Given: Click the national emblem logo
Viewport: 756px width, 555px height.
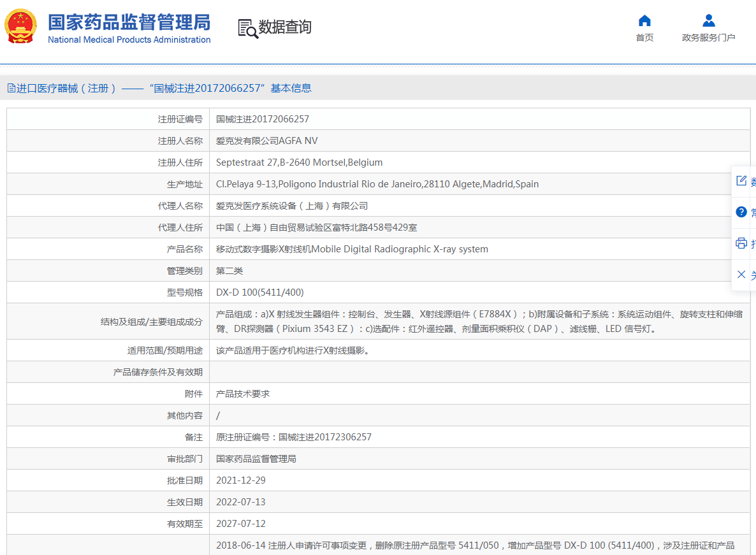Looking at the screenshot, I should (x=21, y=27).
